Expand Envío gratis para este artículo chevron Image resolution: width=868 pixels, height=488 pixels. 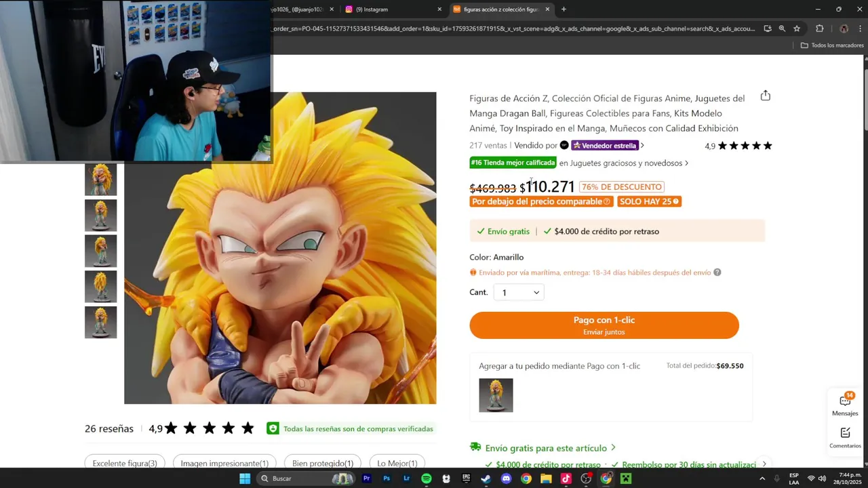[613, 448]
